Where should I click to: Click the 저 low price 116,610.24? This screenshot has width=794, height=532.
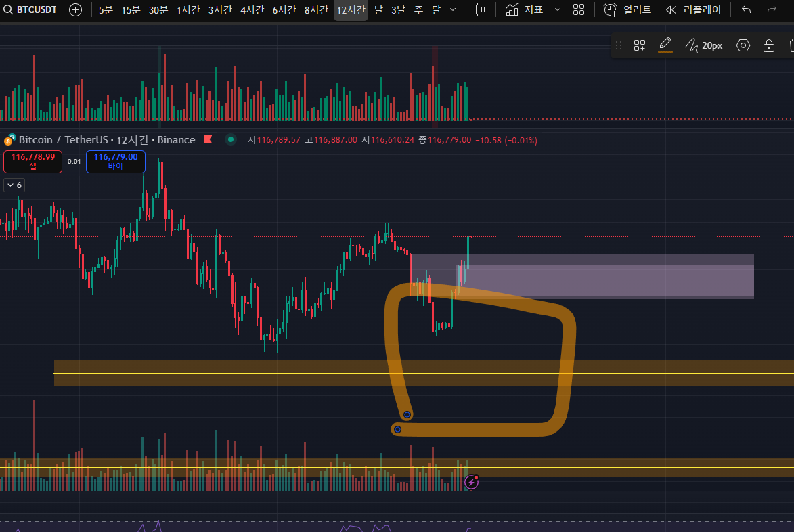click(387, 140)
